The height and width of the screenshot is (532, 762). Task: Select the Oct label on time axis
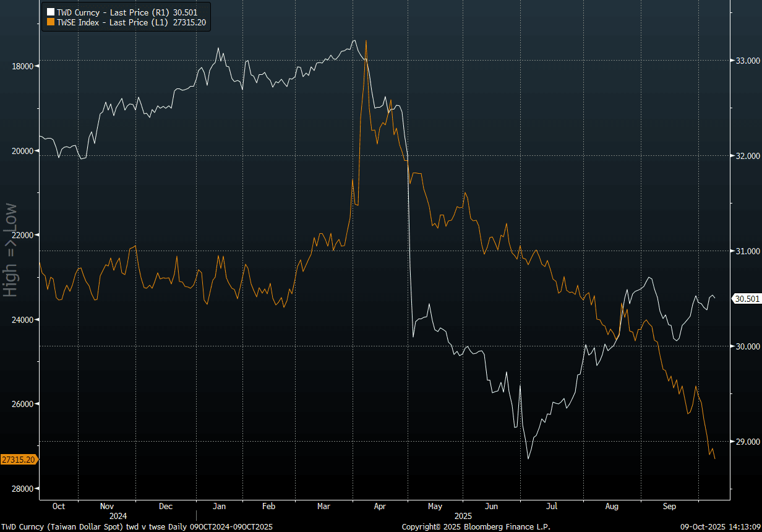tap(58, 506)
